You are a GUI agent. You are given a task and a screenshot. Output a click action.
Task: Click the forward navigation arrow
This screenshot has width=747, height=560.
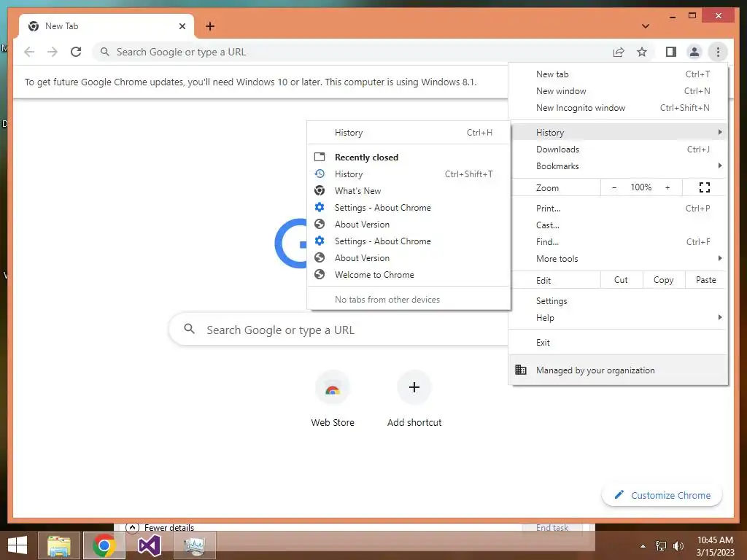[53, 52]
